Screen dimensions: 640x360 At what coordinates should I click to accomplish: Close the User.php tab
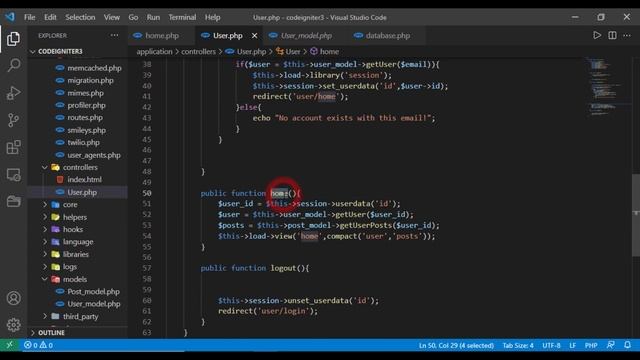(254, 36)
